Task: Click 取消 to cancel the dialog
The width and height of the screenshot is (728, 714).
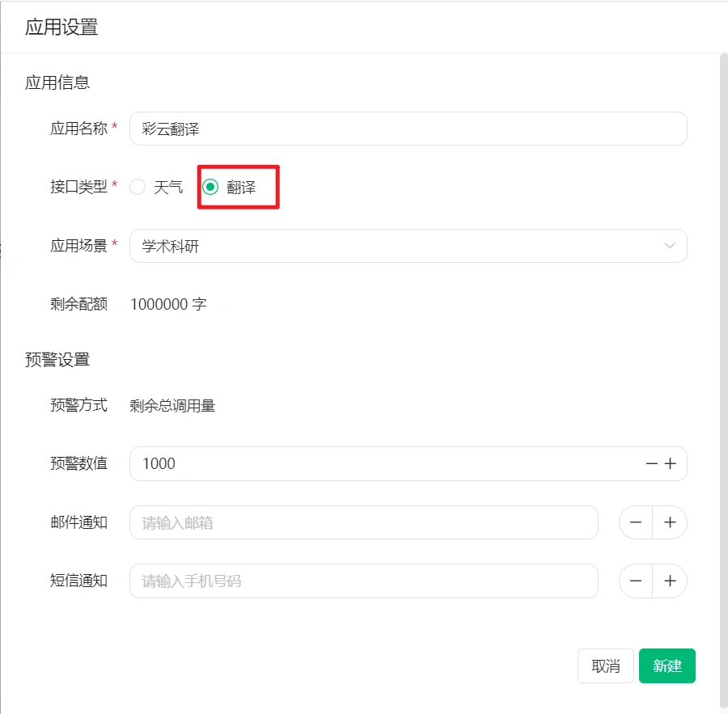Action: pyautogui.click(x=605, y=665)
